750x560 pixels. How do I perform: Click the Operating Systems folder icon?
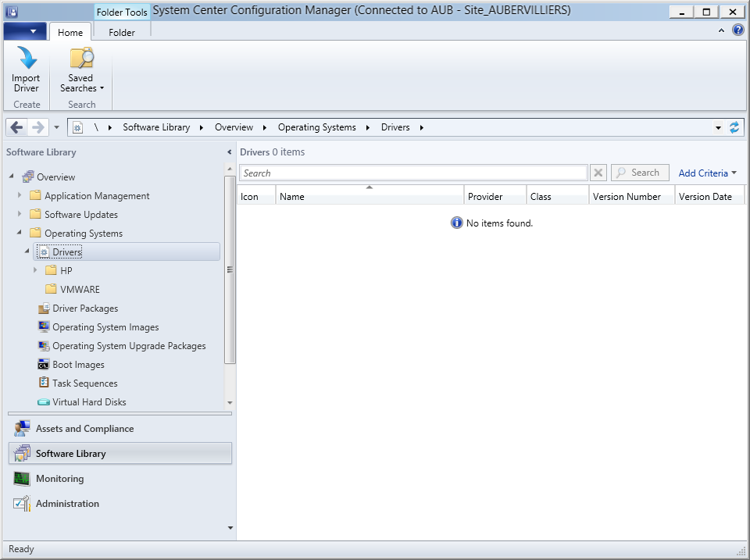click(35, 233)
